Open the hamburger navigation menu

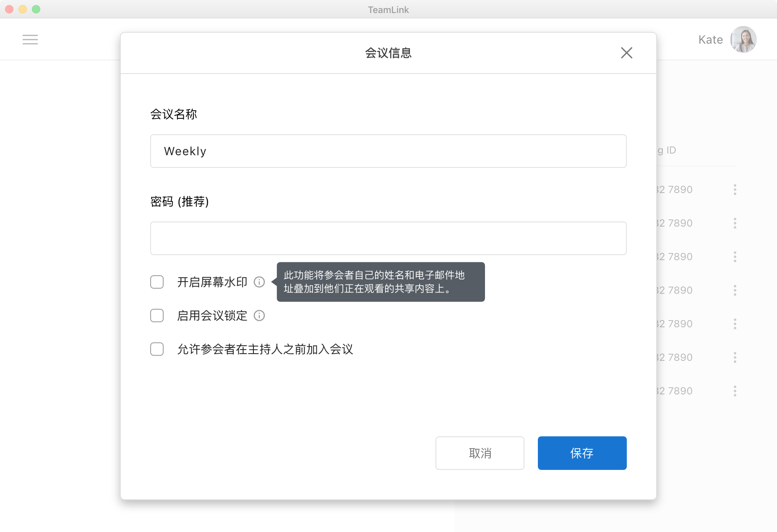[30, 39]
